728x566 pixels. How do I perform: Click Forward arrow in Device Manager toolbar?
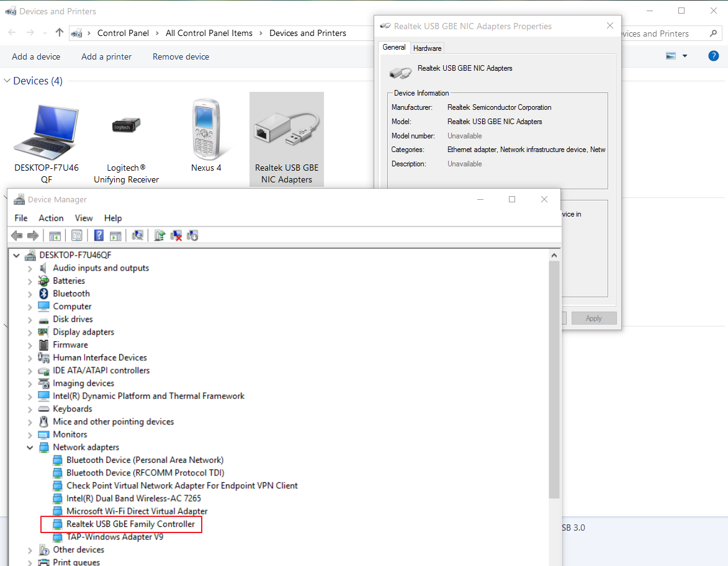click(x=33, y=235)
